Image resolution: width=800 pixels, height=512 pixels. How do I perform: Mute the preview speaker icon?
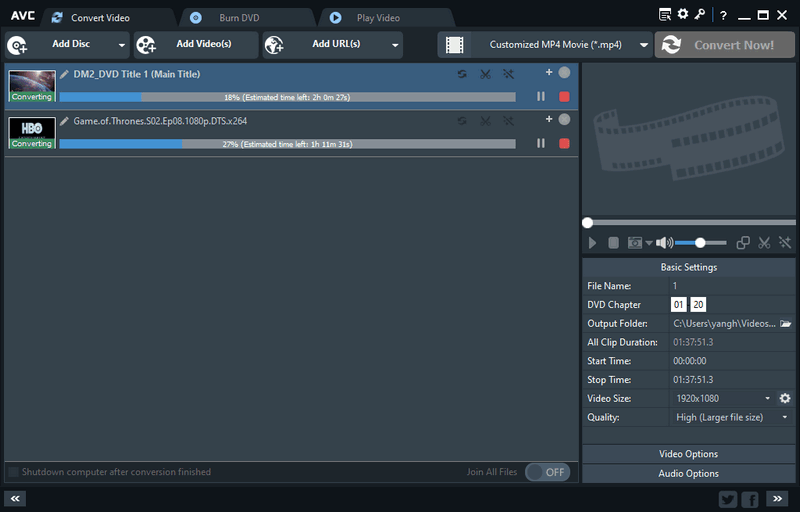664,243
